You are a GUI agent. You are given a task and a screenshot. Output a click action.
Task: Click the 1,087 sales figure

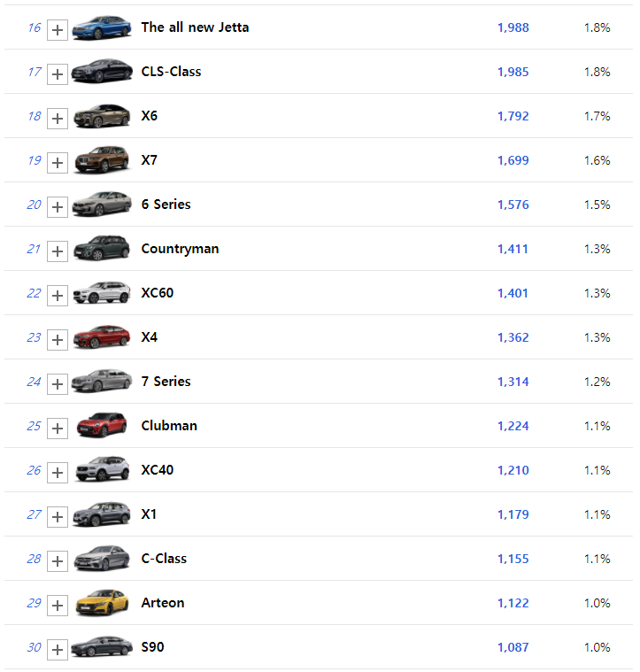click(x=513, y=647)
